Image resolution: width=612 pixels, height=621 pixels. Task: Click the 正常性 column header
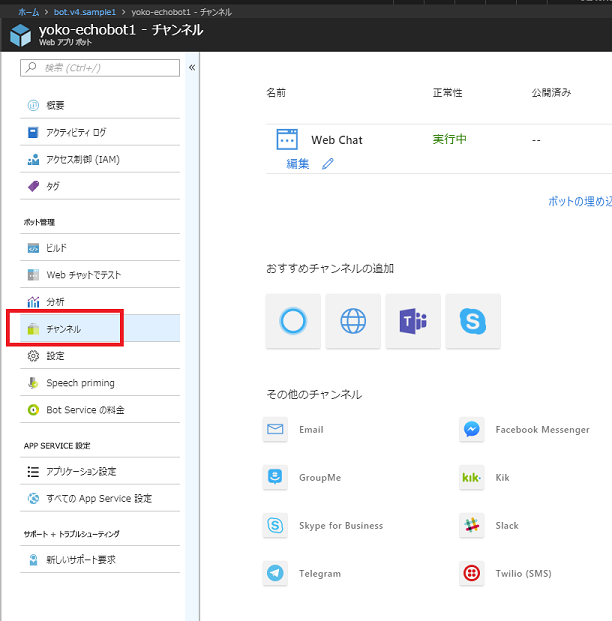pos(447,93)
